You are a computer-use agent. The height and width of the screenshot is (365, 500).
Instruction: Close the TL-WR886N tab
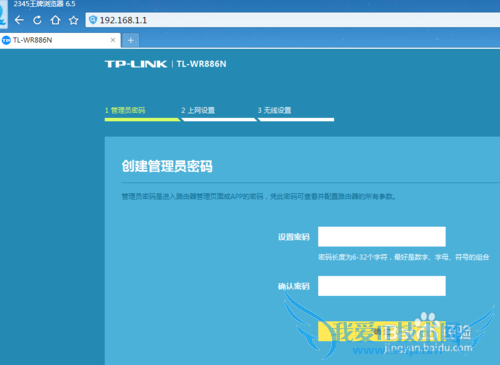[x=113, y=40]
